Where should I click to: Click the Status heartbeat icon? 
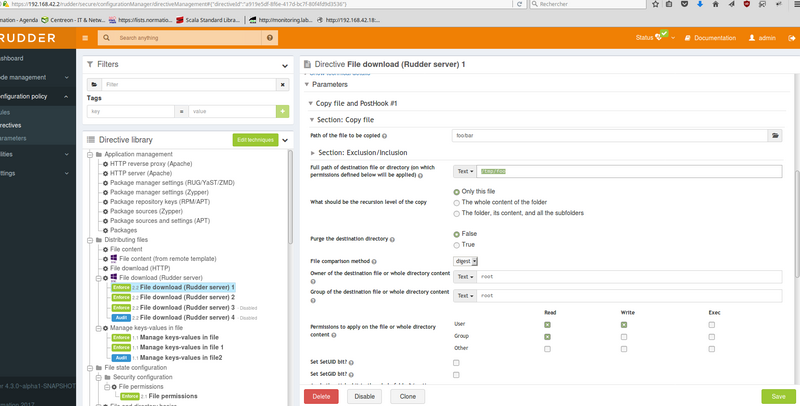[659, 38]
